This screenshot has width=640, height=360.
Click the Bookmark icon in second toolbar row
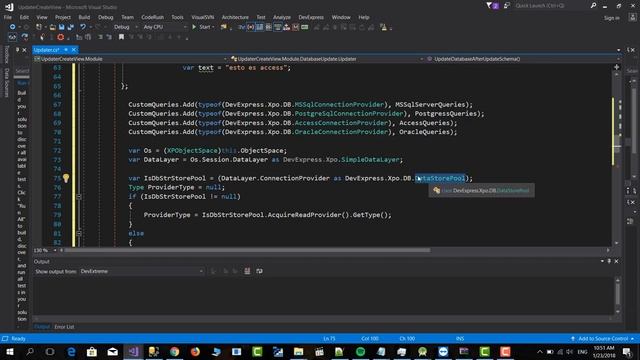click(x=121, y=37)
